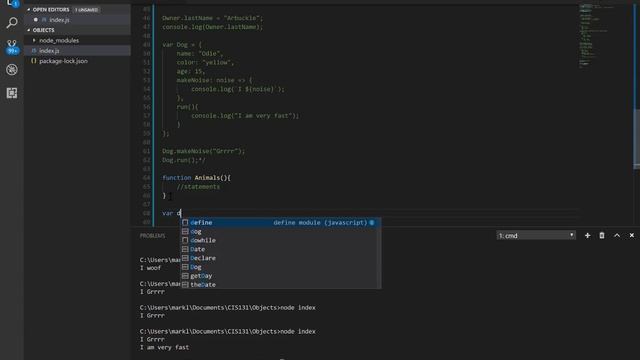640x360 pixels.
Task: Click the snippet icon beside dowhile
Action: click(185, 240)
